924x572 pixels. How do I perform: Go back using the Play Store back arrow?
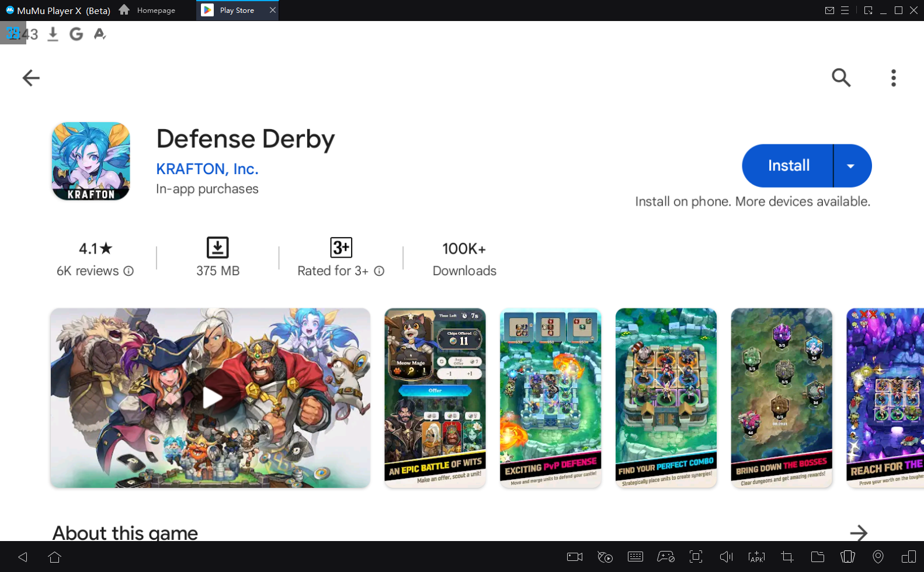pos(31,78)
